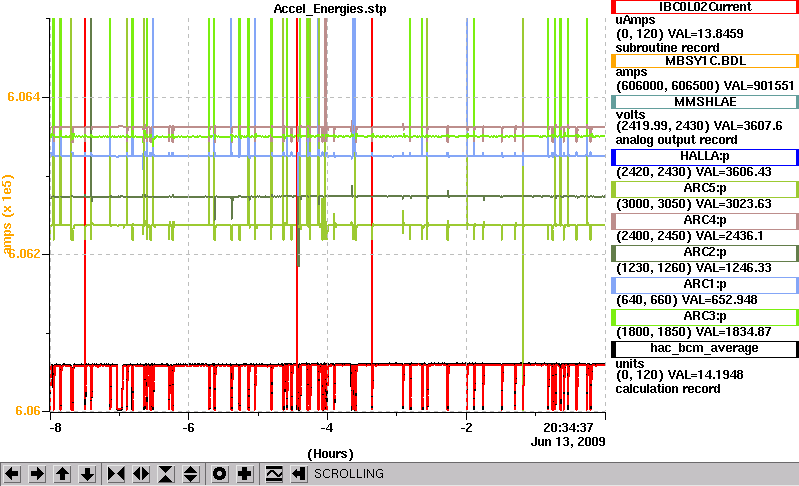Select the MMSHLAE curve legend
The width and height of the screenshot is (799, 486).
pos(705,102)
